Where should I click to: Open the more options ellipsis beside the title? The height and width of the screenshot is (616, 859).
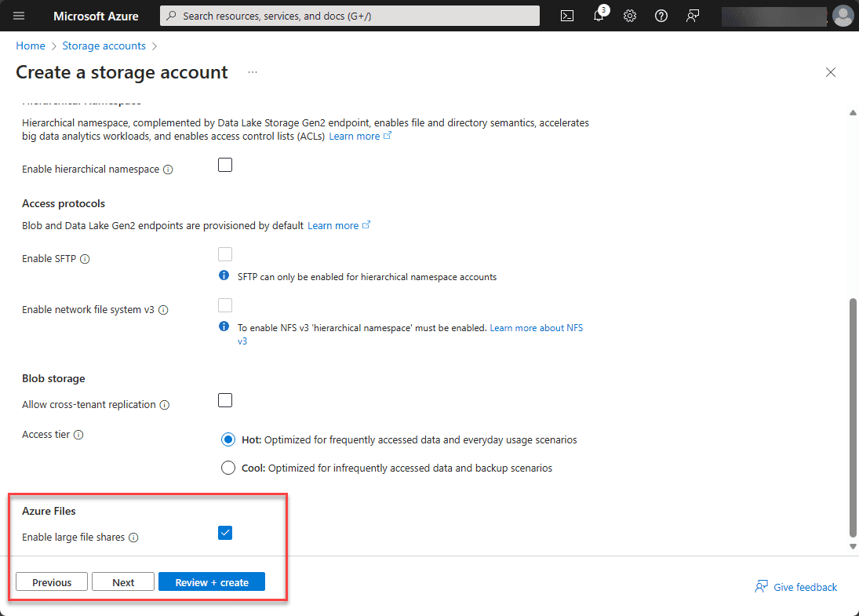(x=252, y=72)
